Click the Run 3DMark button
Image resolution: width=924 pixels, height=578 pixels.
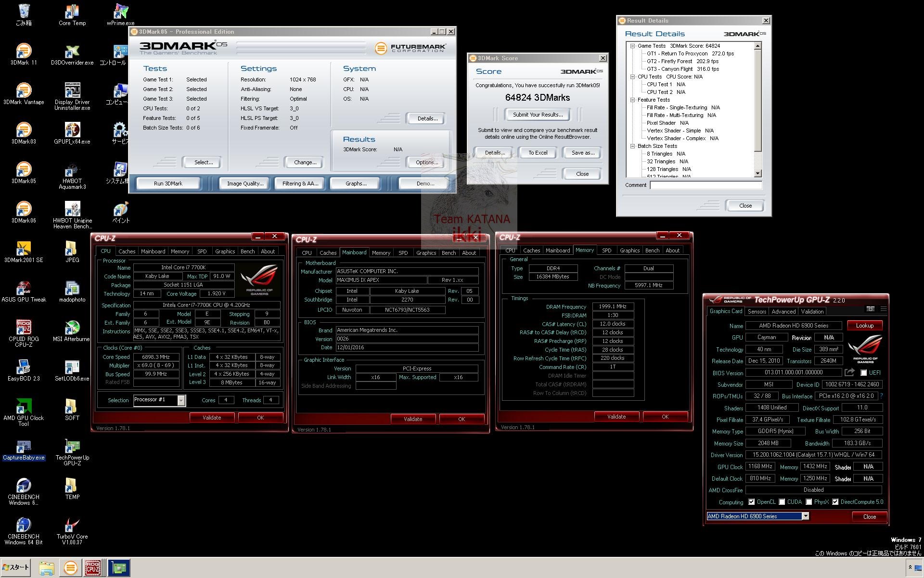168,184
